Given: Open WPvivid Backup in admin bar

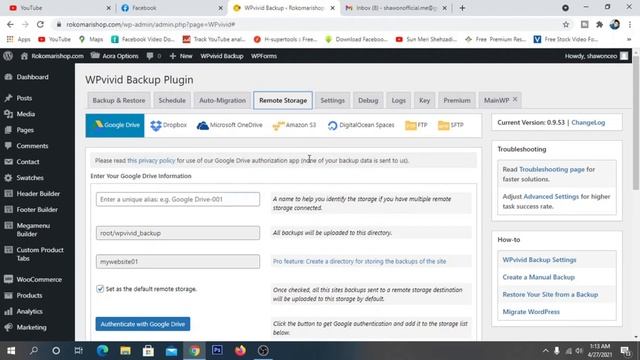Looking at the screenshot, I should (x=222, y=56).
